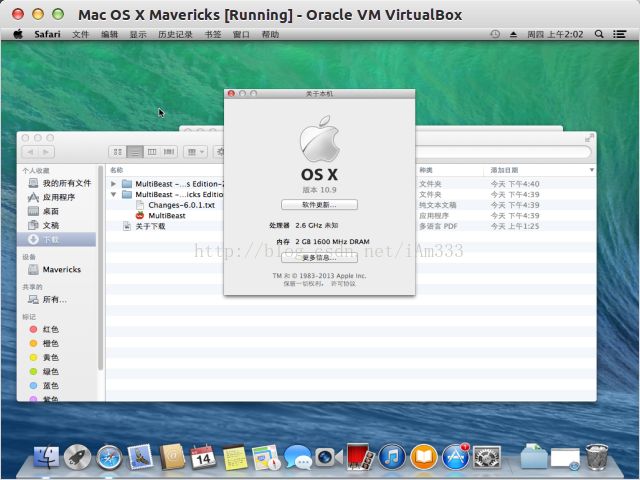Expand first MultiBeast Edition folder

pos(113,184)
